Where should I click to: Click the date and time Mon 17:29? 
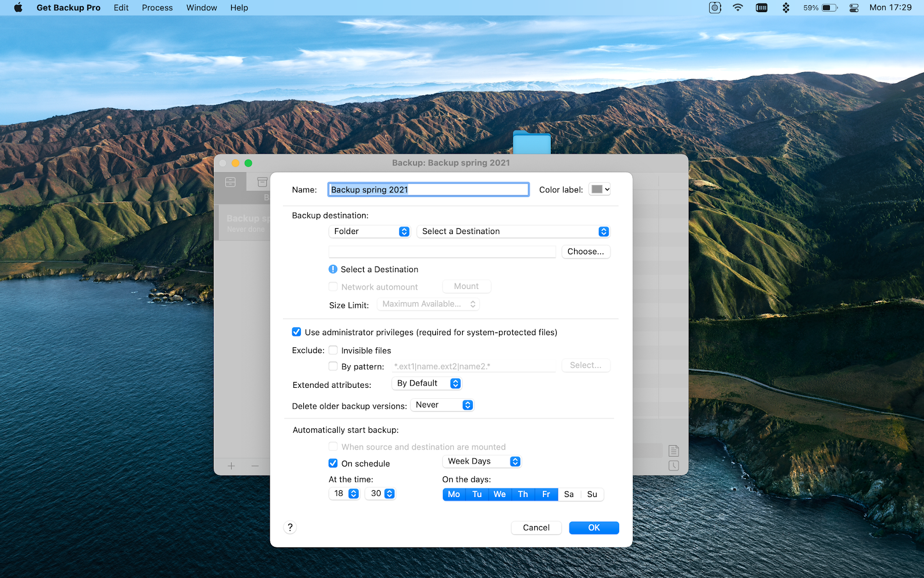tap(891, 8)
